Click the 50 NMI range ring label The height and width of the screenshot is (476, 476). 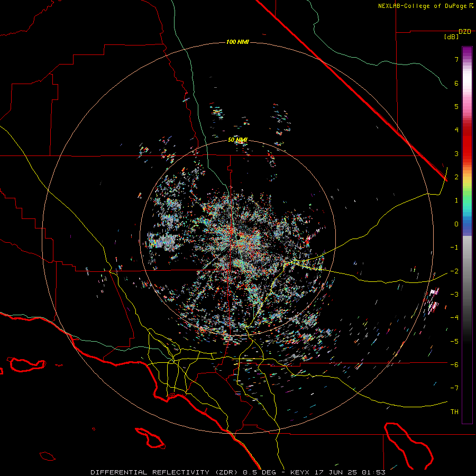pyautogui.click(x=237, y=140)
